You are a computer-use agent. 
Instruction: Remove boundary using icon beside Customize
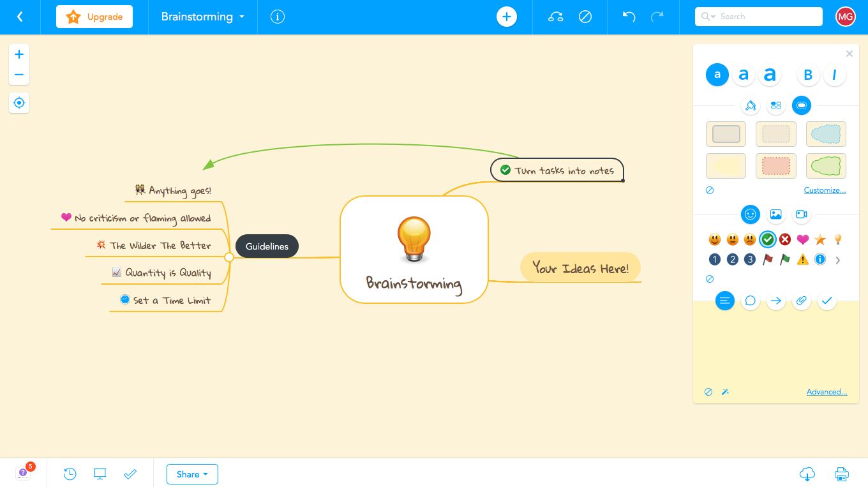click(x=710, y=190)
